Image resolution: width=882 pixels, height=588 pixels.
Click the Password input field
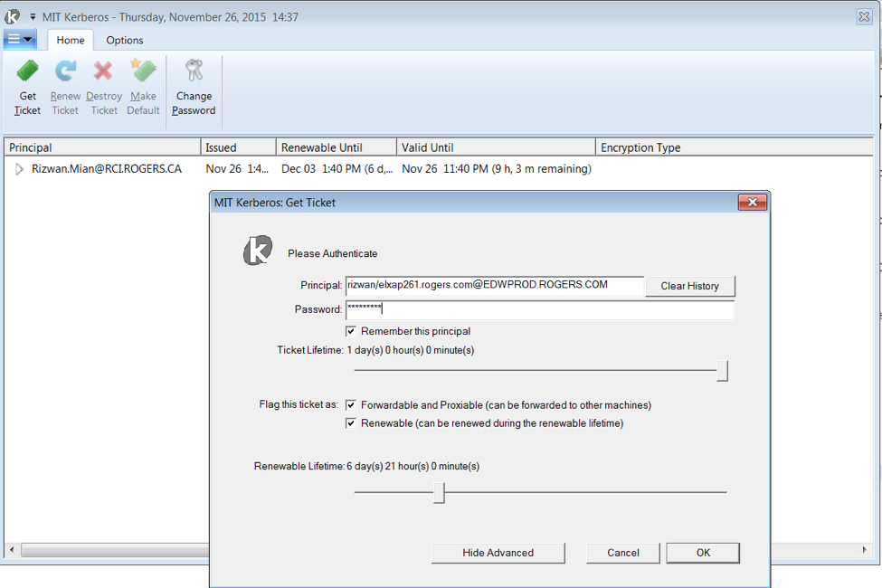pos(540,309)
